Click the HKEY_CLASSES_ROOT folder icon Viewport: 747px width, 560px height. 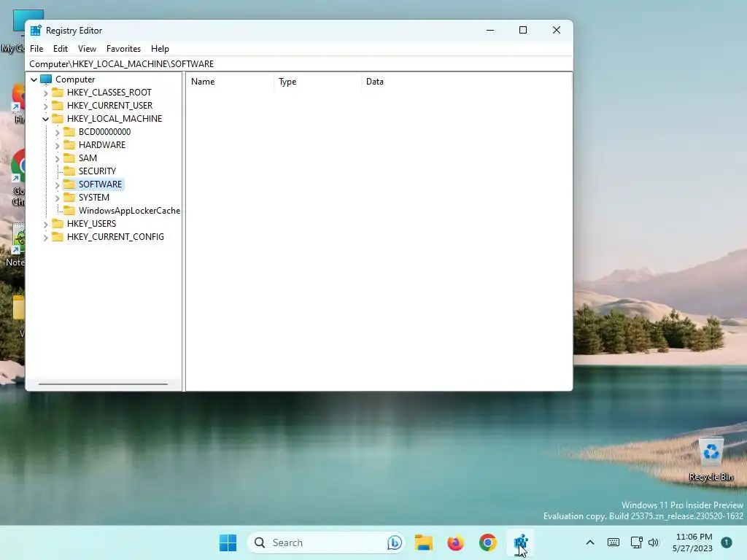point(58,92)
